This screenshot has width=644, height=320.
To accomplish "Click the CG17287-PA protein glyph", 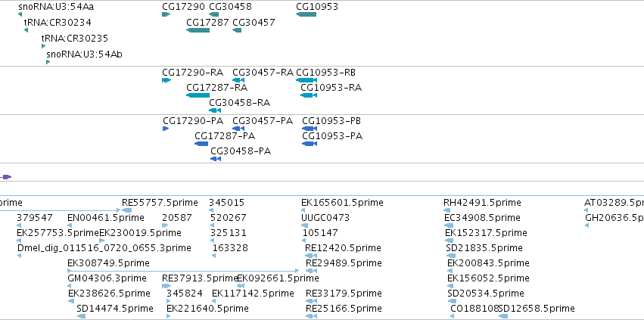I will coord(201,144).
